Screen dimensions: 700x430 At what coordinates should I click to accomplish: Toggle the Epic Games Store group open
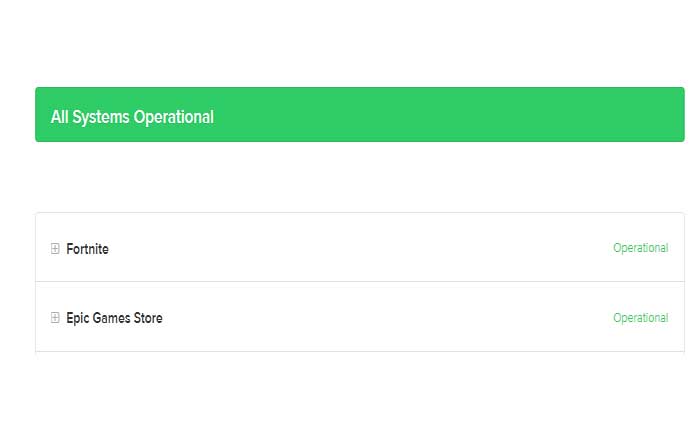click(x=55, y=318)
